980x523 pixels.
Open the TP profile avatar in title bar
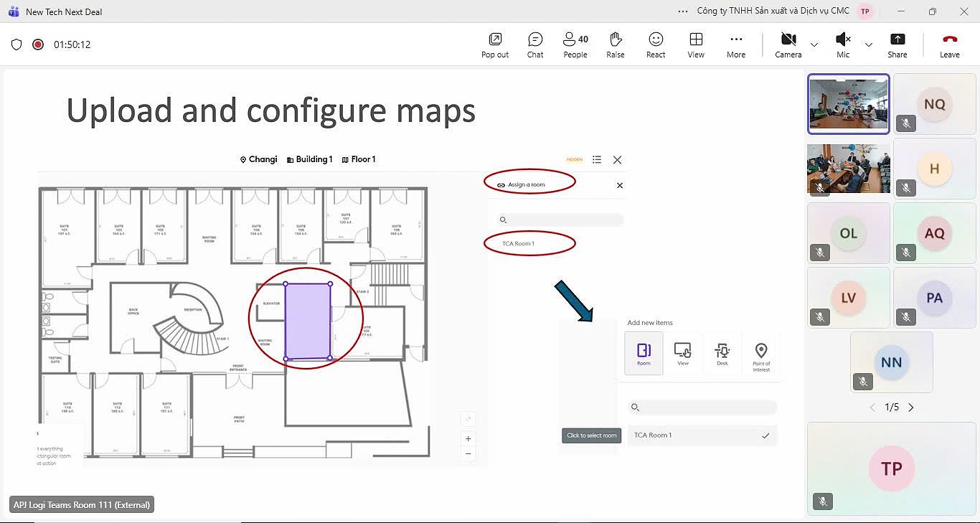(x=866, y=11)
